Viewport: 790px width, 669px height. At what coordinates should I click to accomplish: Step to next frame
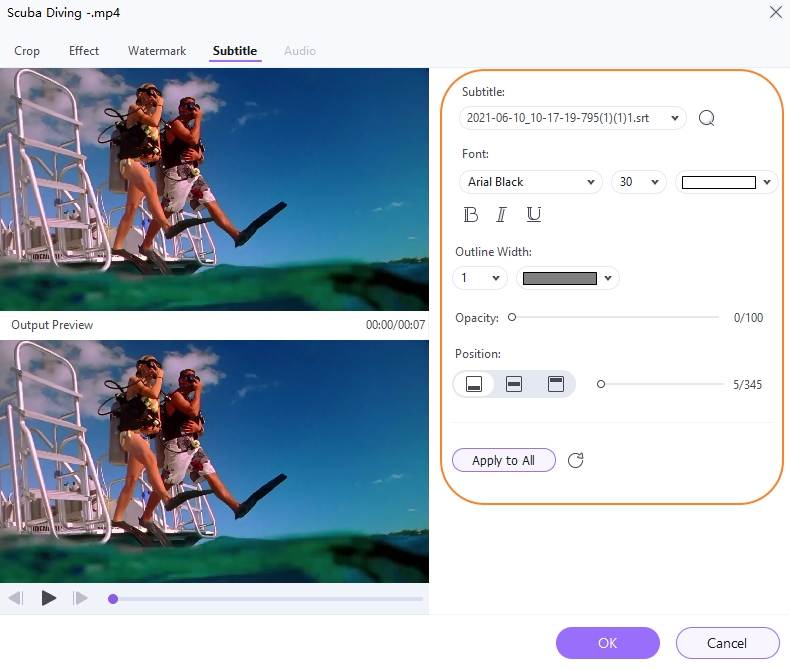pyautogui.click(x=80, y=598)
